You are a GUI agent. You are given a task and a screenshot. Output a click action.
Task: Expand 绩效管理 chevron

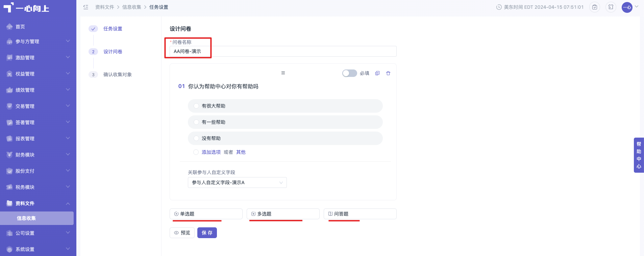click(x=68, y=90)
